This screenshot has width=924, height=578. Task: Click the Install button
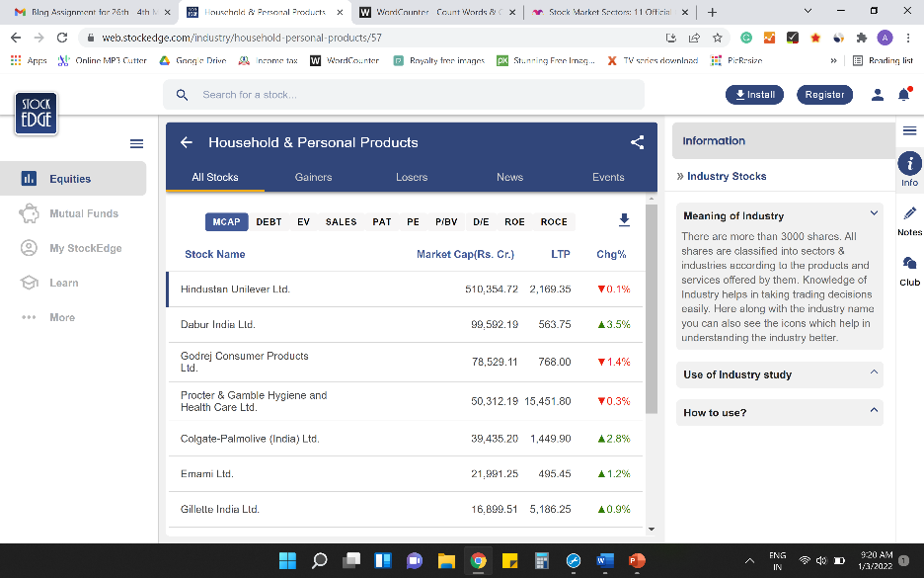pyautogui.click(x=754, y=95)
